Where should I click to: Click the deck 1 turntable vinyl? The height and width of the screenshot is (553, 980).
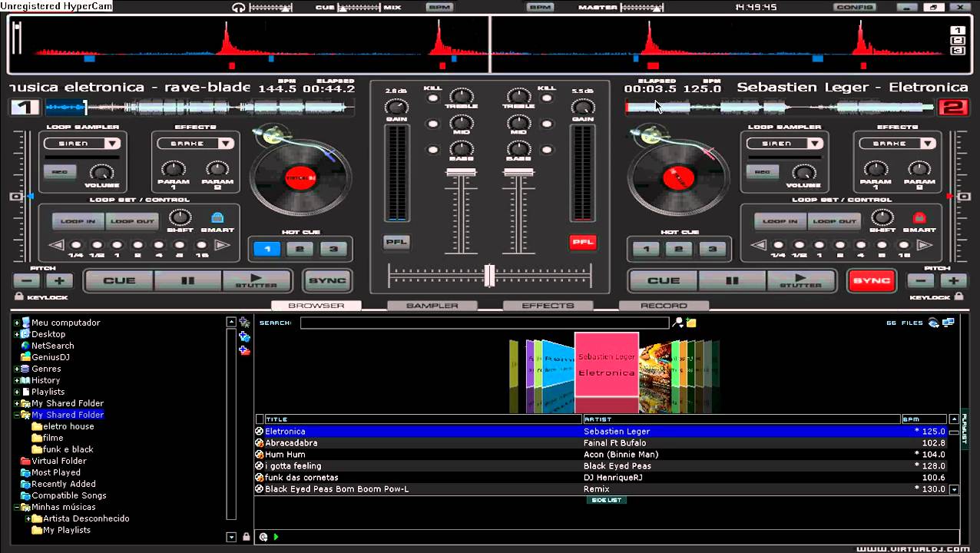coord(300,177)
